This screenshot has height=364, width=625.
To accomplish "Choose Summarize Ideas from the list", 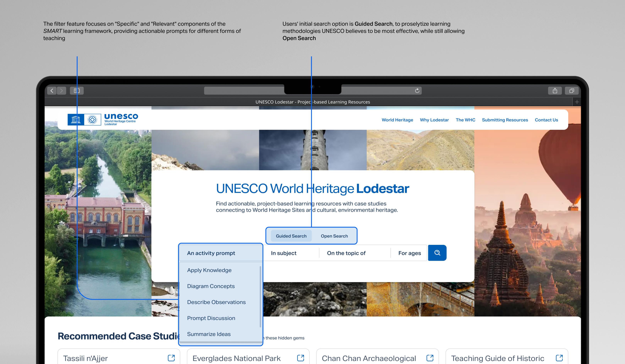I will coord(220,334).
